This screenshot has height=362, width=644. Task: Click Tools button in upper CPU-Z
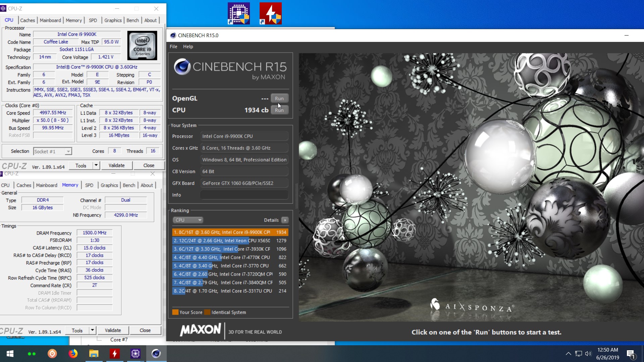point(81,165)
